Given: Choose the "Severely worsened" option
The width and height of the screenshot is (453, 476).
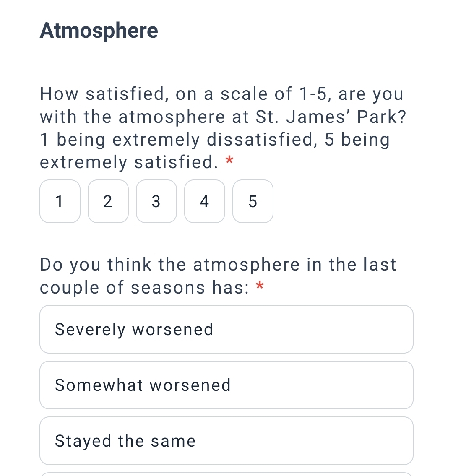Looking at the screenshot, I should click(226, 329).
